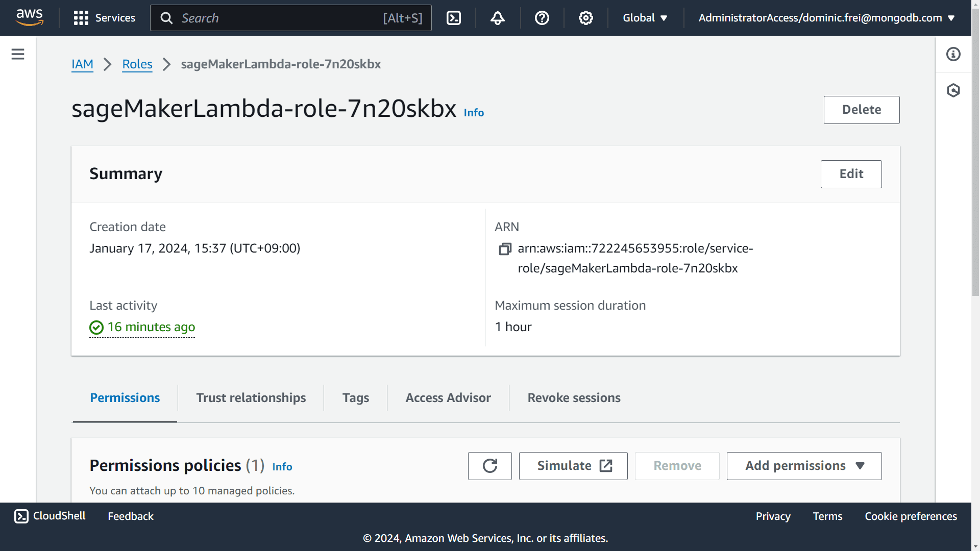This screenshot has width=980, height=551.
Task: Go to the Roles breadcrumb link
Action: (137, 64)
